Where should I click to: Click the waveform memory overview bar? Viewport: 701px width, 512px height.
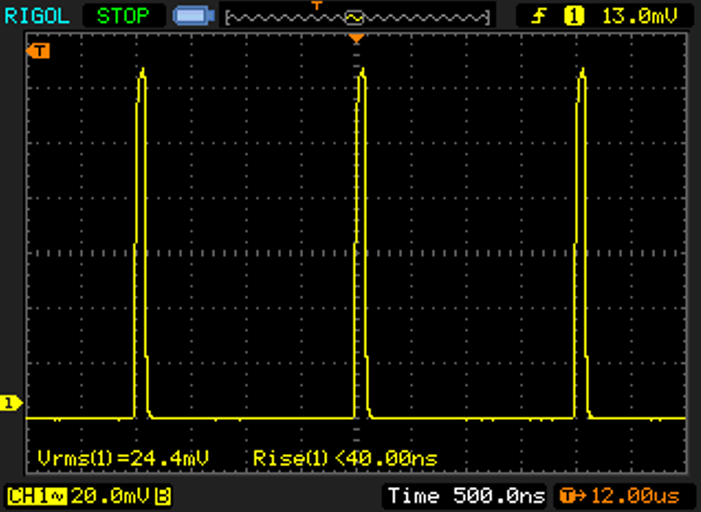358,17
